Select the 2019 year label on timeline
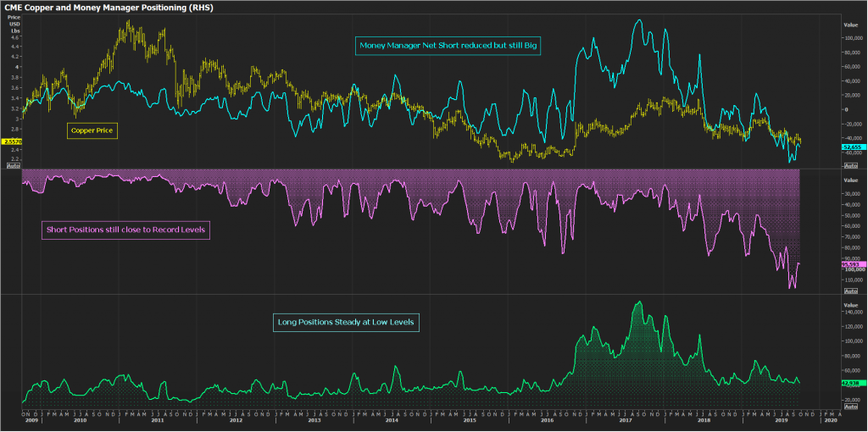The width and height of the screenshot is (868, 432). [x=782, y=420]
